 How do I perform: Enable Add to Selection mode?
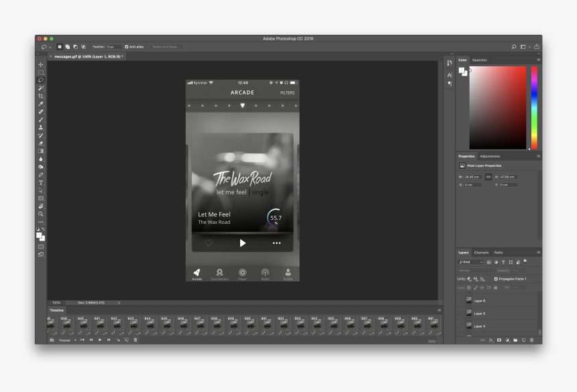[67, 47]
